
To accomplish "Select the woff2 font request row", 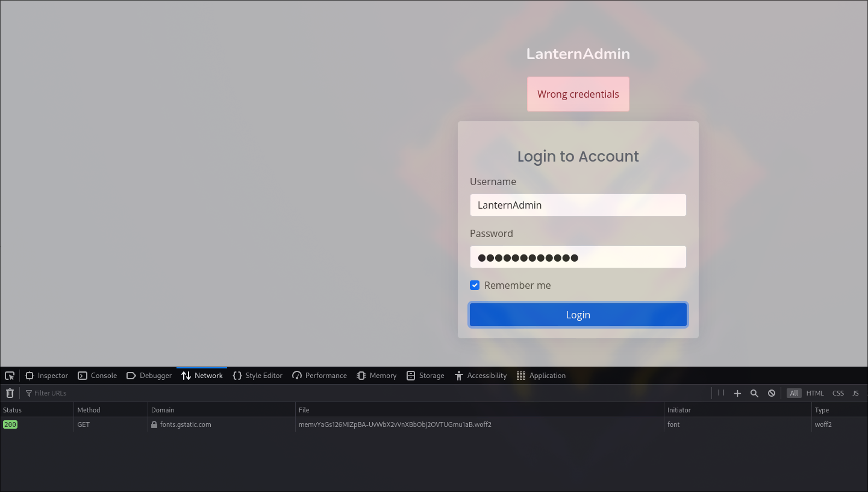I will click(x=395, y=424).
